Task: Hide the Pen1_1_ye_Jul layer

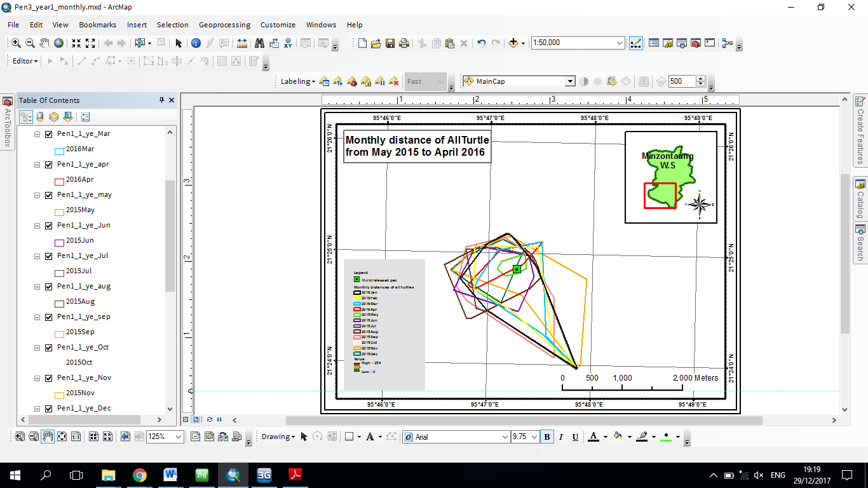Action: click(49, 256)
